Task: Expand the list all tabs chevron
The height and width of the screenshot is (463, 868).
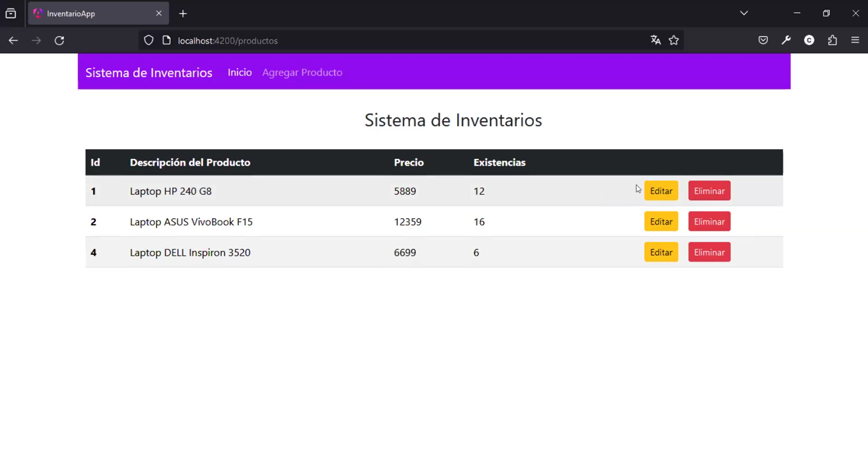Action: (x=744, y=13)
